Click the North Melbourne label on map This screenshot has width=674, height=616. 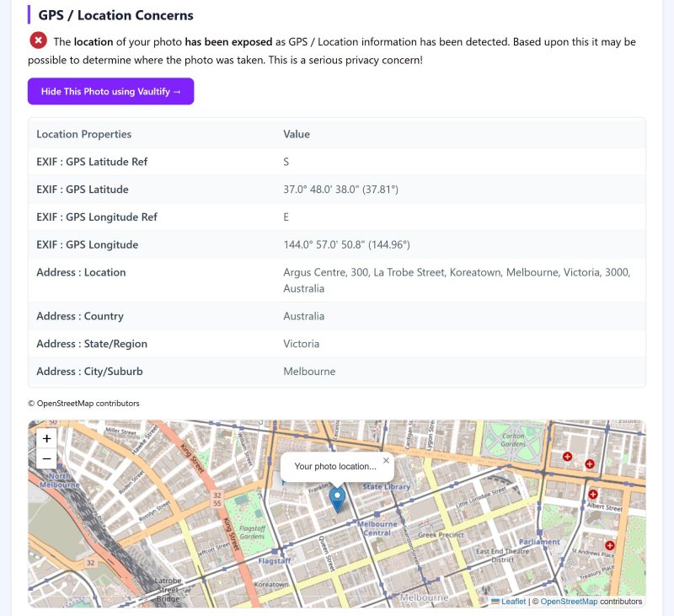pos(60,480)
